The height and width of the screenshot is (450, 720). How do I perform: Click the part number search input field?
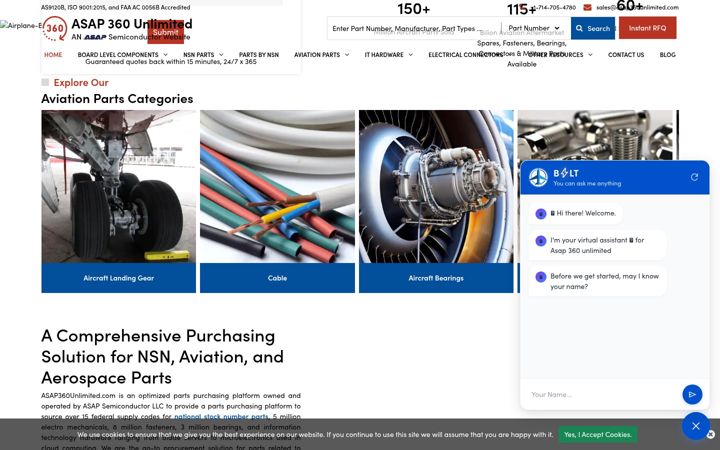tap(413, 28)
